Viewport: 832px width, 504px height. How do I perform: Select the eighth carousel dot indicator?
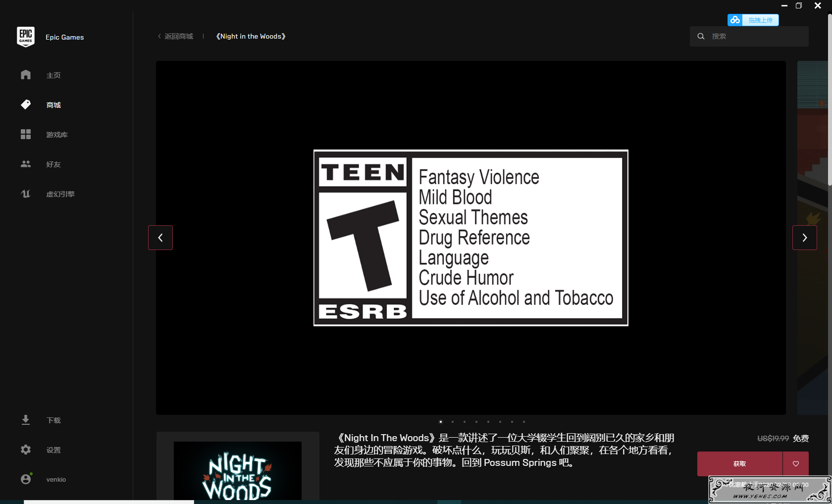(524, 422)
